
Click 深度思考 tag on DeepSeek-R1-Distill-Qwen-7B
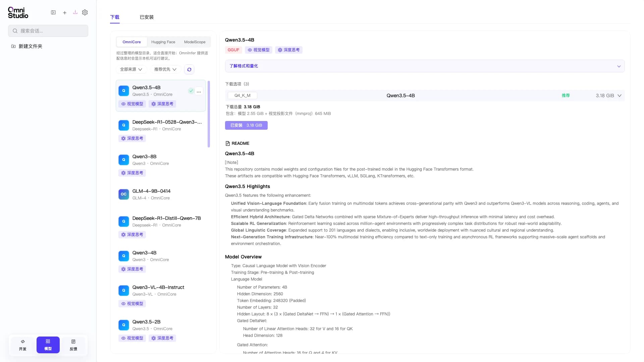click(x=132, y=235)
